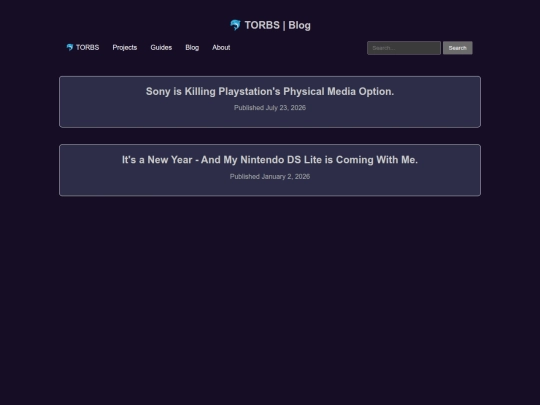Click the Search button
540x405 pixels.
coord(458,48)
